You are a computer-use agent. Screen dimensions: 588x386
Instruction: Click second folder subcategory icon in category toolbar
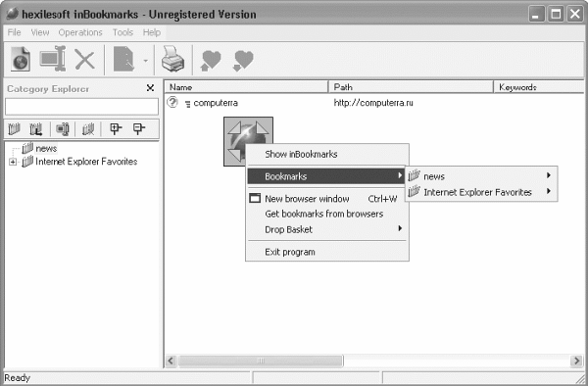coord(36,129)
